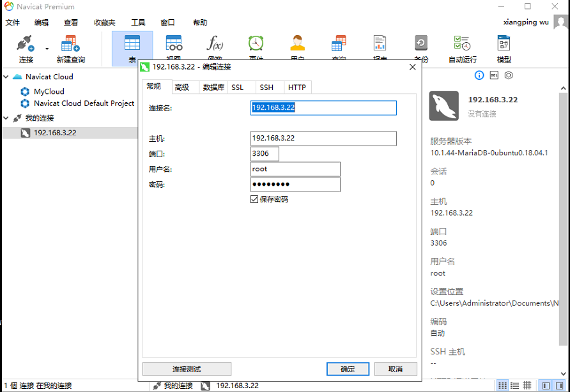The width and height of the screenshot is (570, 392).
Task: Open the 文件 menu
Action: (12, 22)
